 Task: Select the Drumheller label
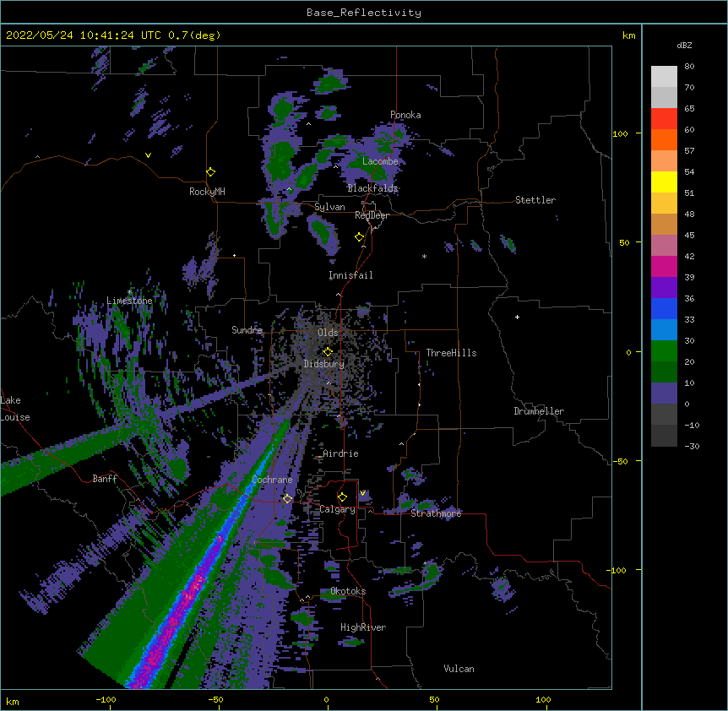(539, 411)
